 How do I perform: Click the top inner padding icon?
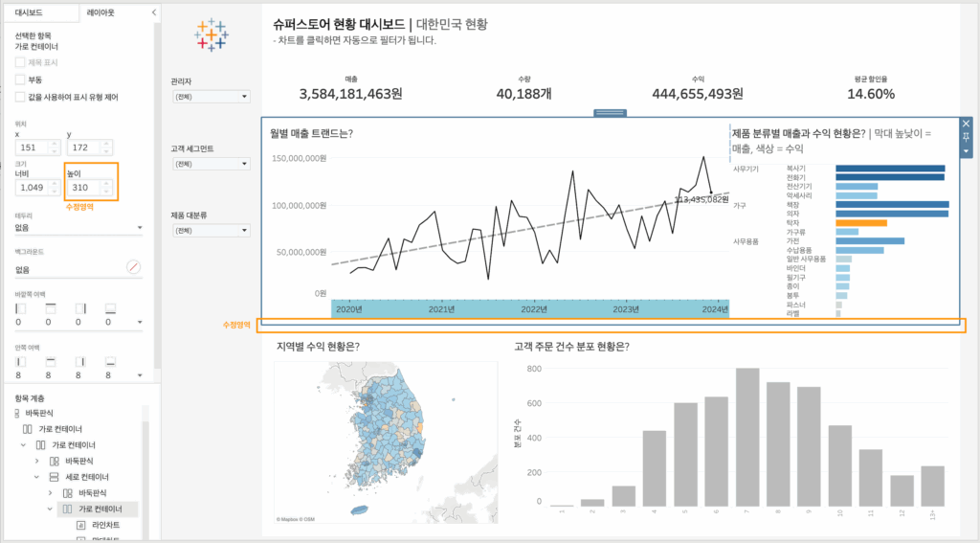tap(50, 362)
